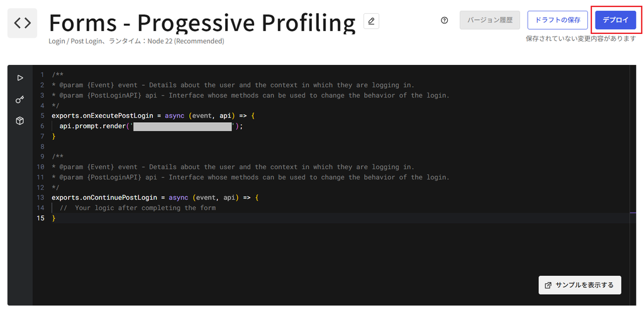Screen dimensions: 644x313
Task: Click the redacted form ID string
Action: (x=183, y=126)
